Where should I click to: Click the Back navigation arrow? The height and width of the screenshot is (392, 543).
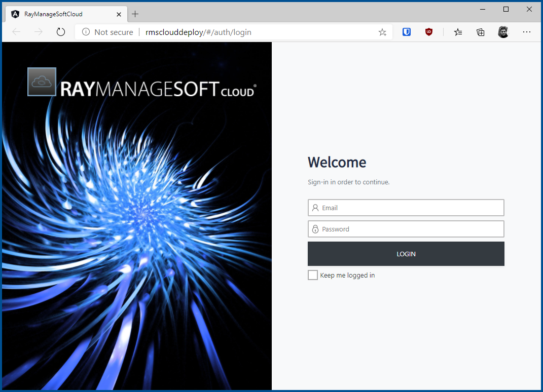[16, 31]
